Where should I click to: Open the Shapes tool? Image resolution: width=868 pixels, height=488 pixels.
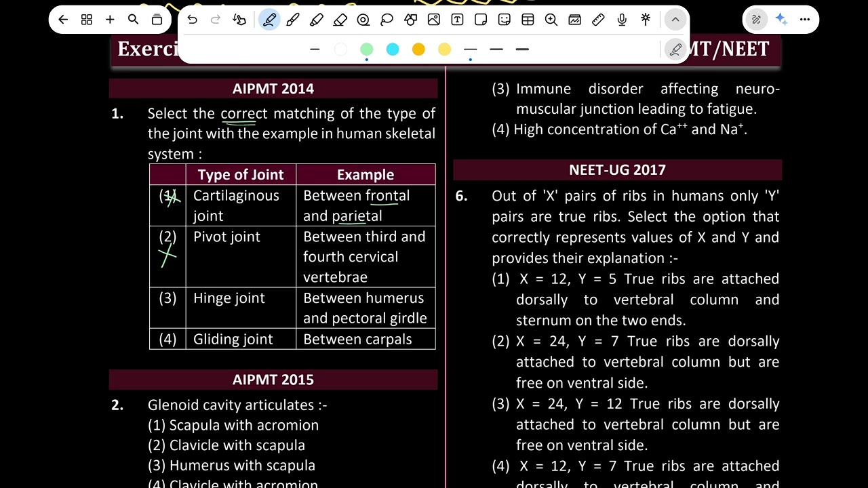click(x=410, y=20)
